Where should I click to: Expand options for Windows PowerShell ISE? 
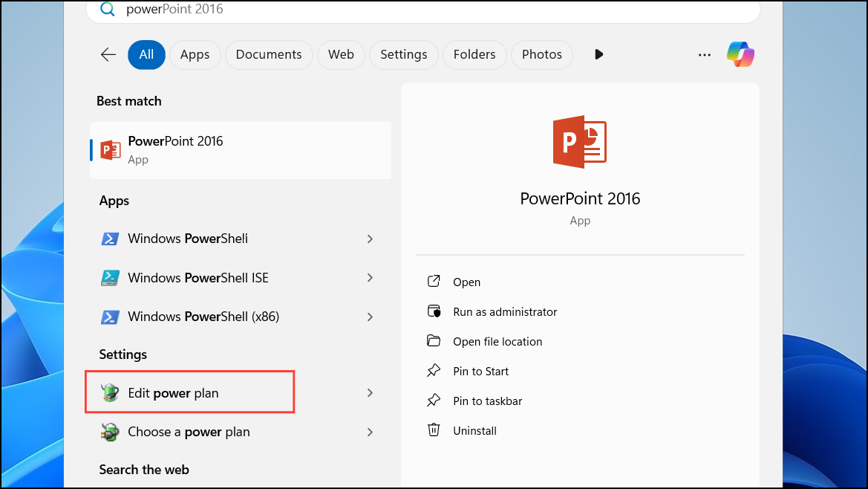370,277
